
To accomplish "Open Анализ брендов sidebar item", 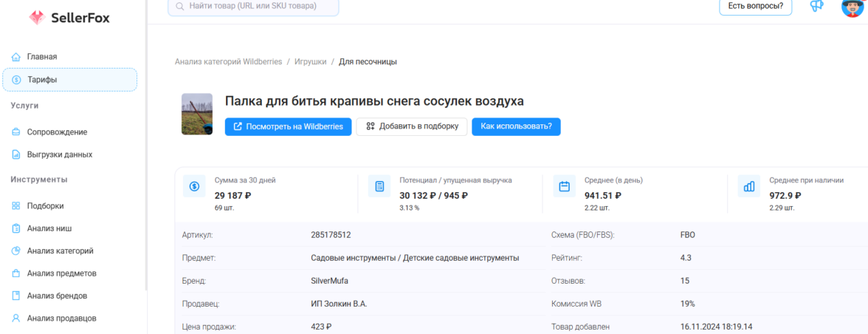I will click(57, 296).
